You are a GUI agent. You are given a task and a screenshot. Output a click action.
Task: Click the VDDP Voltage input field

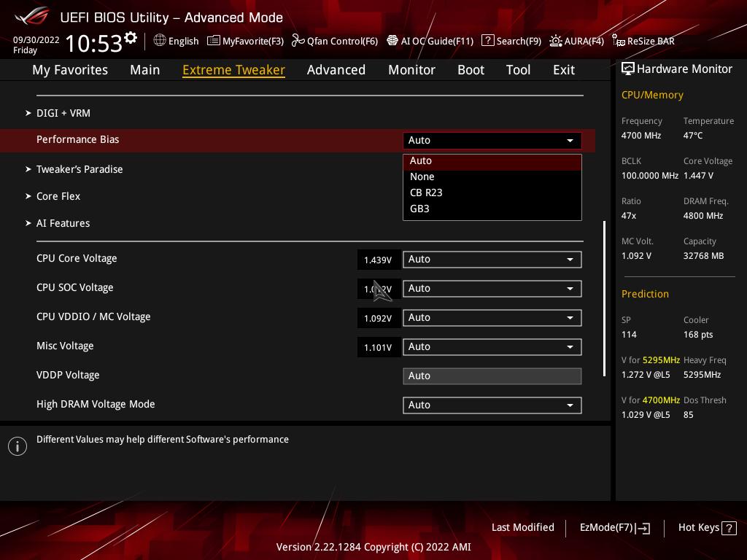(492, 376)
